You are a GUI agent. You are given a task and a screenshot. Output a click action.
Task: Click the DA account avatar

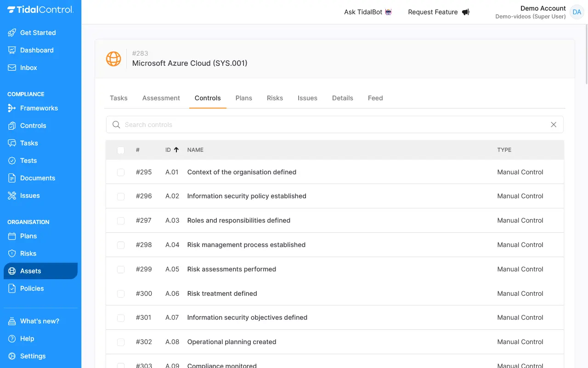[577, 12]
